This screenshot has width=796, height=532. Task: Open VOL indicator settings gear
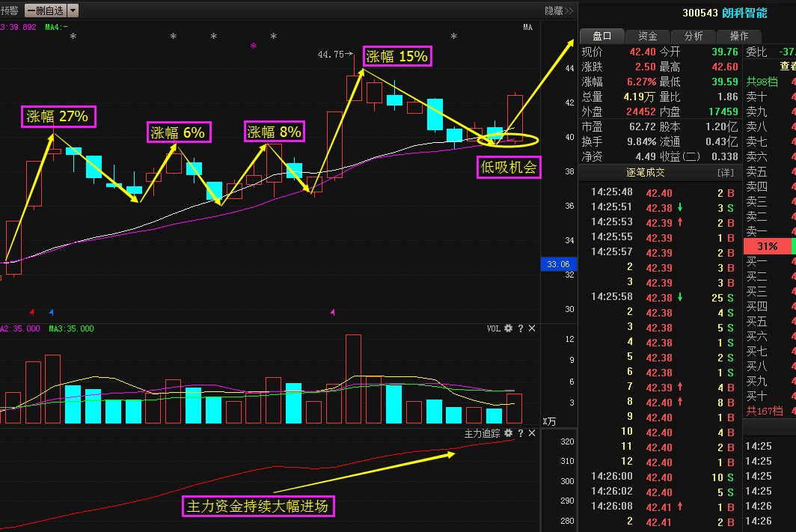(x=508, y=328)
